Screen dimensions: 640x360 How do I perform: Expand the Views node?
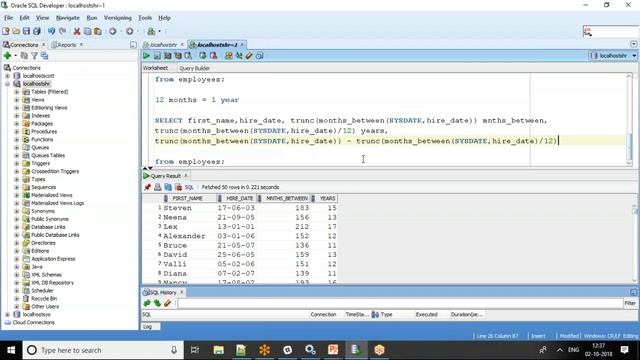click(x=17, y=100)
